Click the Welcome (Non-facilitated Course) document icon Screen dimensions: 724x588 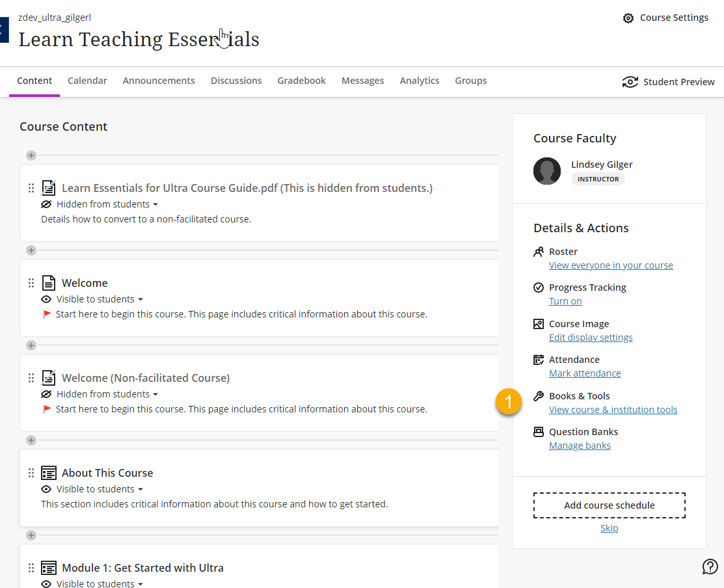tap(49, 378)
